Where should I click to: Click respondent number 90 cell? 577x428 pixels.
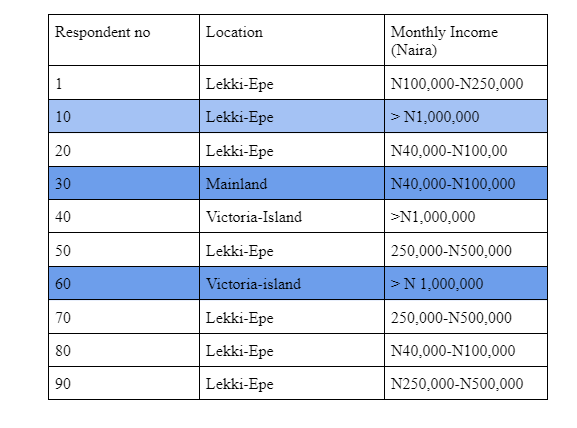click(x=124, y=383)
